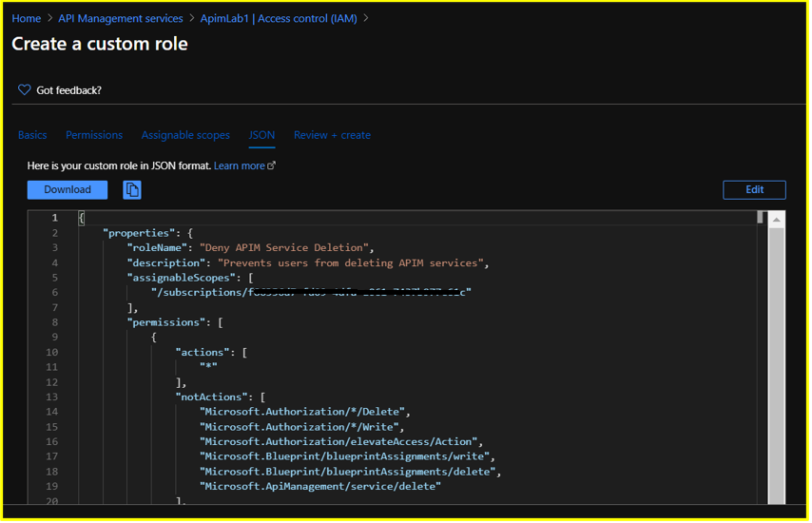Go to Review + create tab

332,135
